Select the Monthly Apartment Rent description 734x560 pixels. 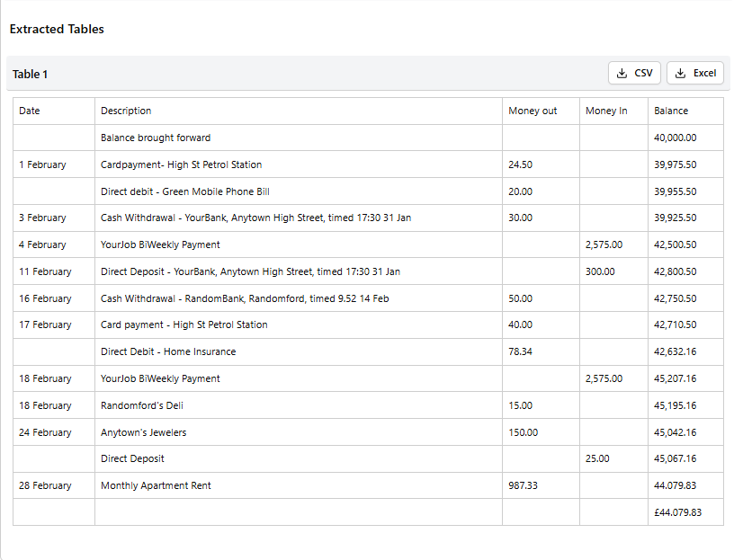click(x=157, y=485)
